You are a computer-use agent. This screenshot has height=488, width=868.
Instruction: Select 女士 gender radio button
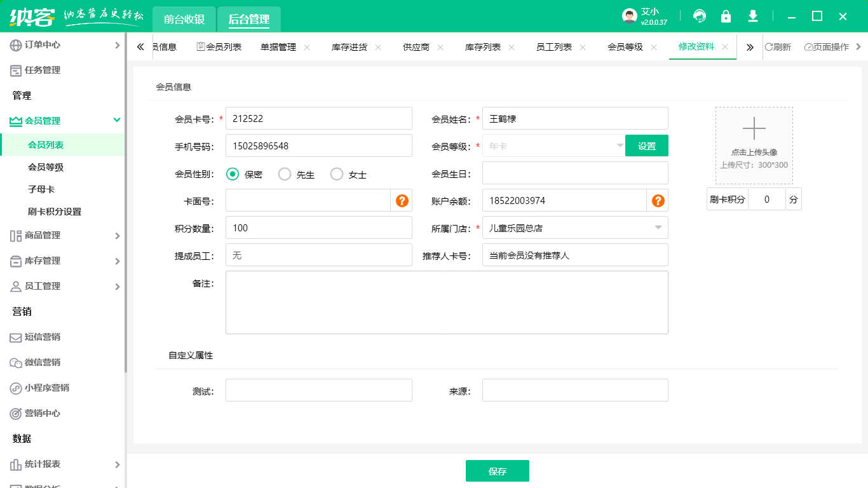337,174
